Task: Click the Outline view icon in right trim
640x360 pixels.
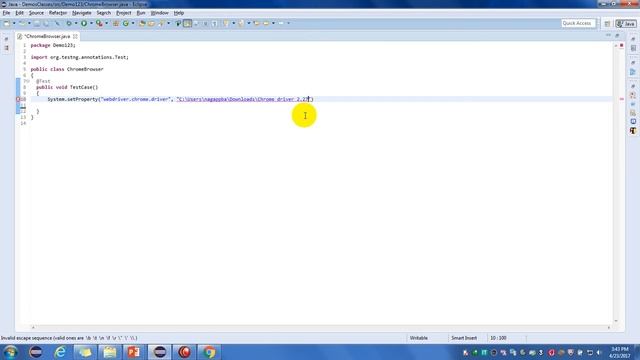Action: click(633, 72)
